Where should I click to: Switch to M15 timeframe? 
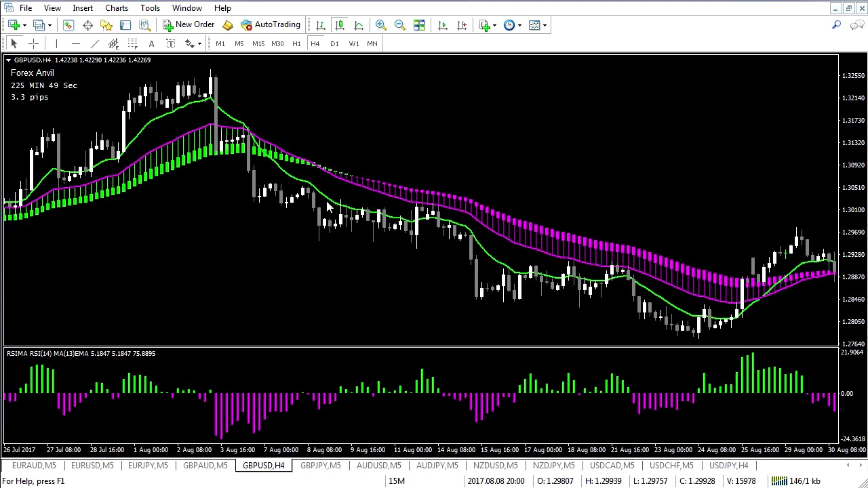pyautogui.click(x=258, y=44)
